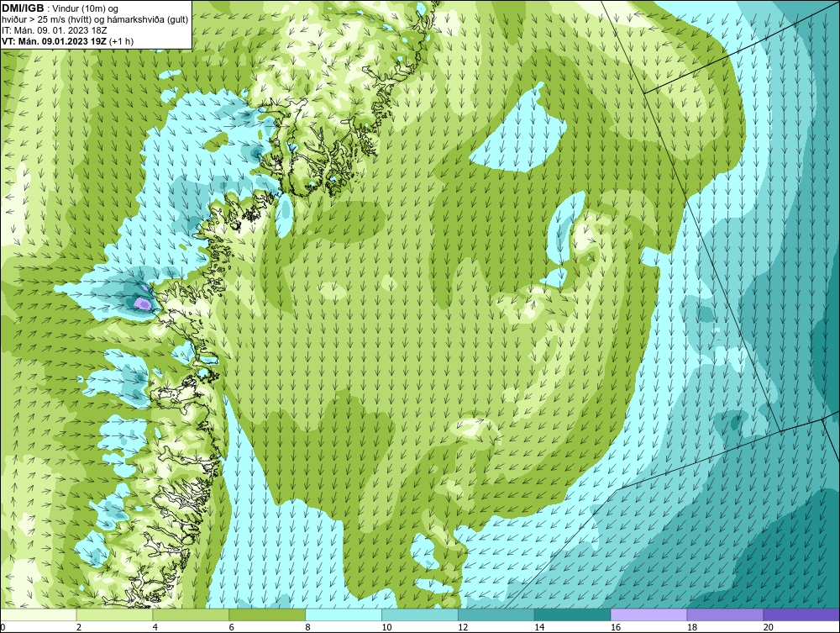Click the 4–6 m/s legend color swatch
Viewport: 840px width, 633px height.
coord(191,615)
